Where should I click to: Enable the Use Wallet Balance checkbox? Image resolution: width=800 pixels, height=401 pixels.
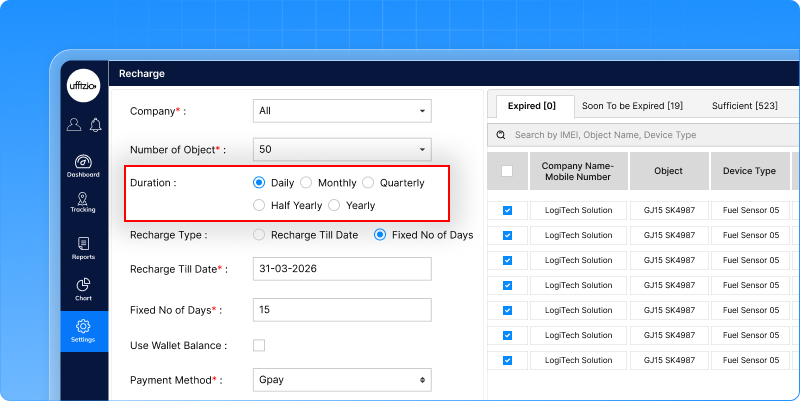[259, 345]
